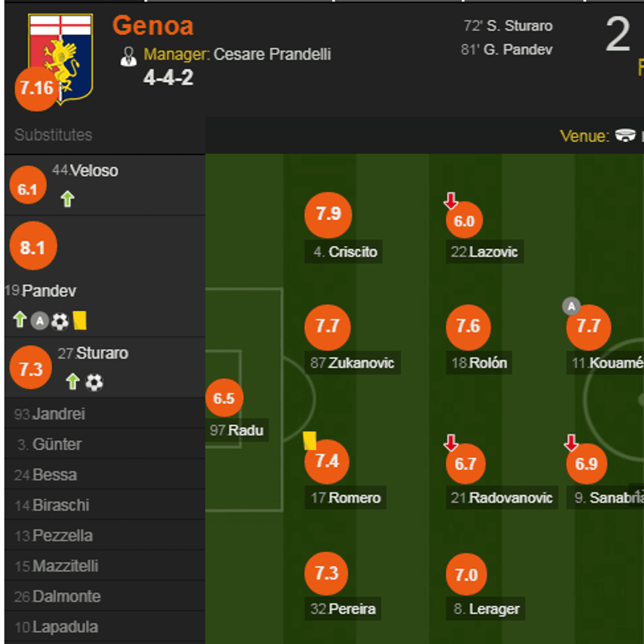The height and width of the screenshot is (644, 644).
Task: Select substitute Jandrei from the bench list
Action: [58, 414]
